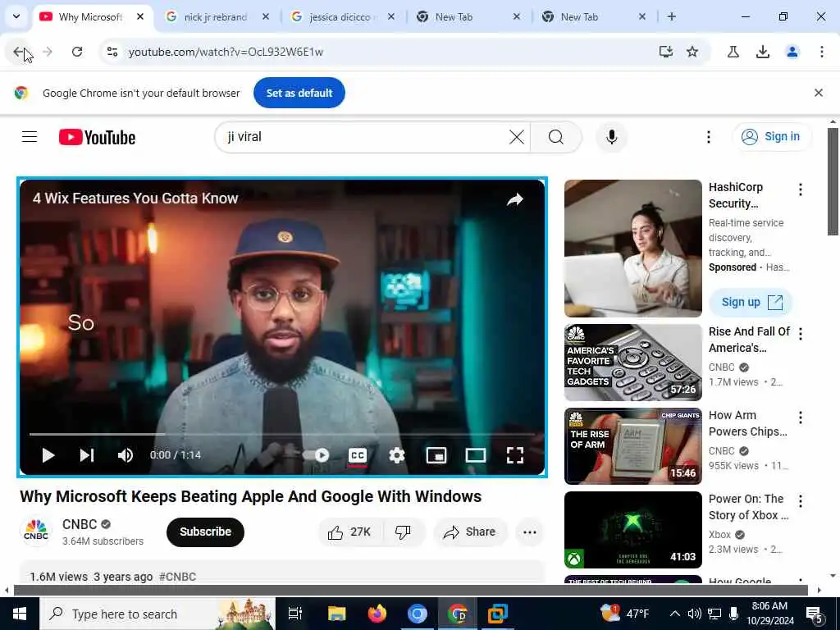840x630 pixels.
Task: Open The Rise of Arm thumbnail
Action: click(x=632, y=446)
